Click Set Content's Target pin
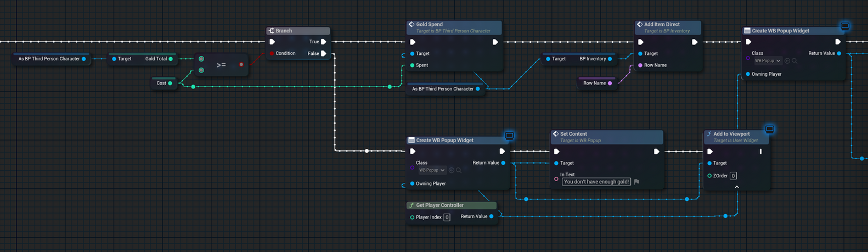Image resolution: width=868 pixels, height=252 pixels. click(556, 163)
